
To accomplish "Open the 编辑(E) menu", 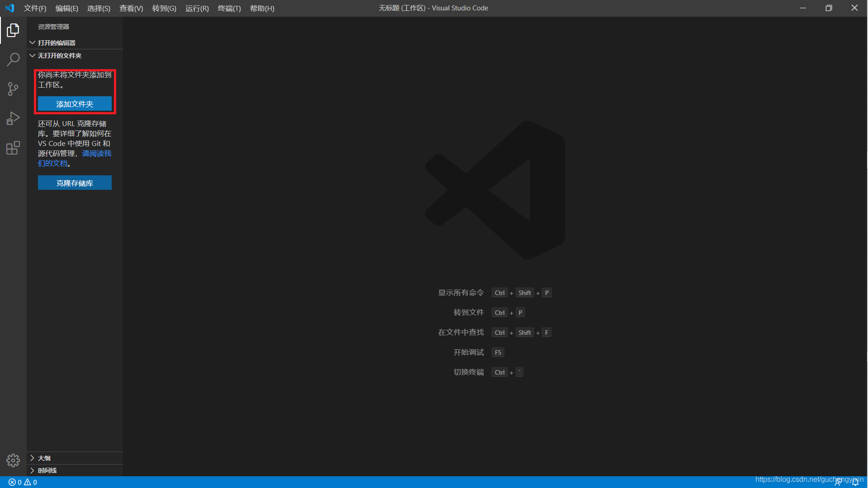I will pyautogui.click(x=67, y=8).
